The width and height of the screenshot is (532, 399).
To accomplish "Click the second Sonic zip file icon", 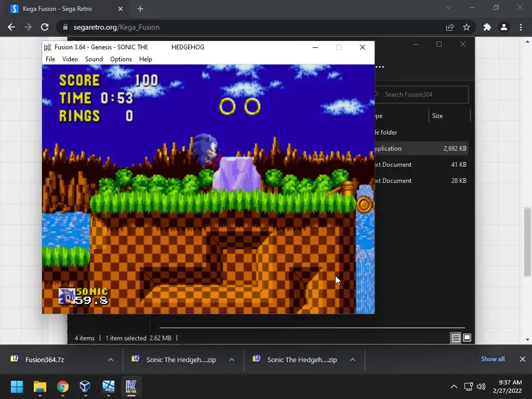I will pyautogui.click(x=257, y=358).
